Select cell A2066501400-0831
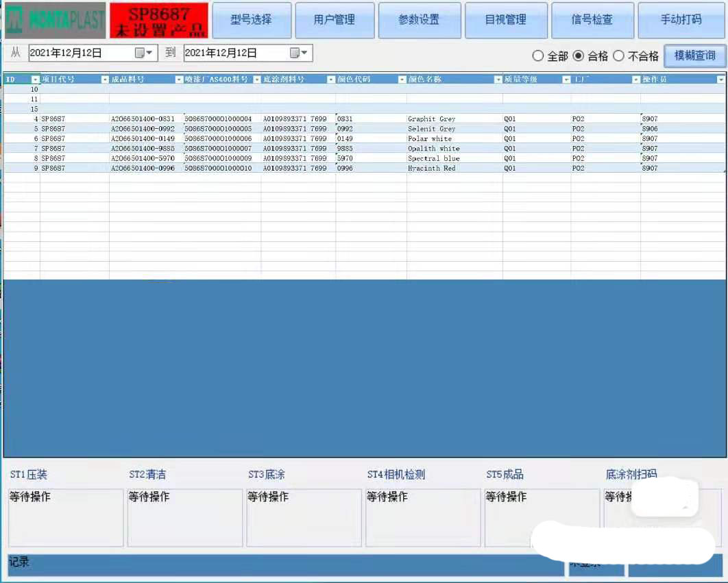 click(x=146, y=119)
